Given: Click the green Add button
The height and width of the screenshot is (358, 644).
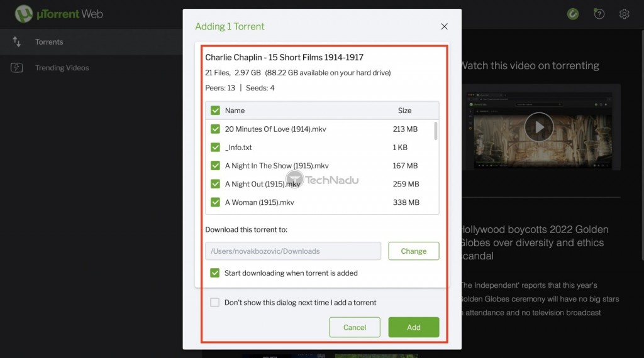Looking at the screenshot, I should pos(414,327).
